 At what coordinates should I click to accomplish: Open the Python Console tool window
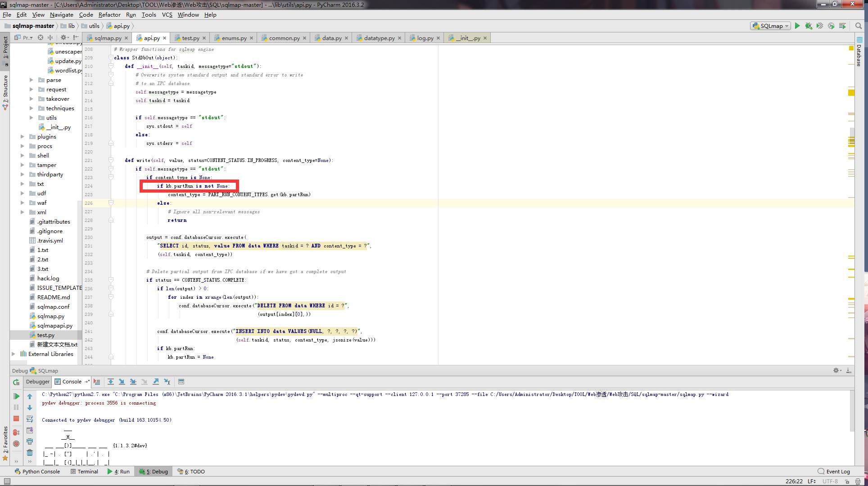[x=37, y=472]
